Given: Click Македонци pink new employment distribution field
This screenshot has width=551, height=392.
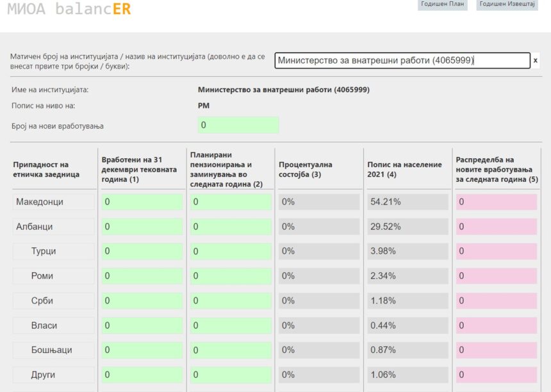Looking at the screenshot, I should click(496, 202).
